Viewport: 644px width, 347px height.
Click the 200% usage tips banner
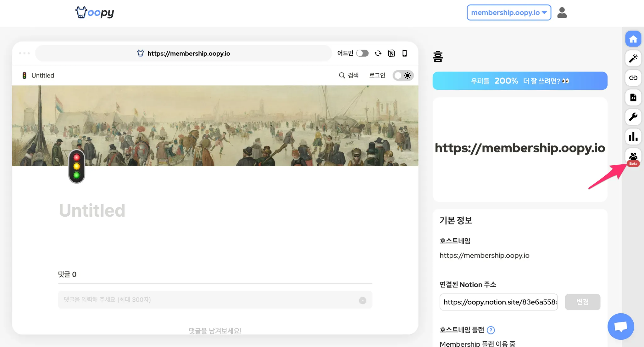(520, 81)
